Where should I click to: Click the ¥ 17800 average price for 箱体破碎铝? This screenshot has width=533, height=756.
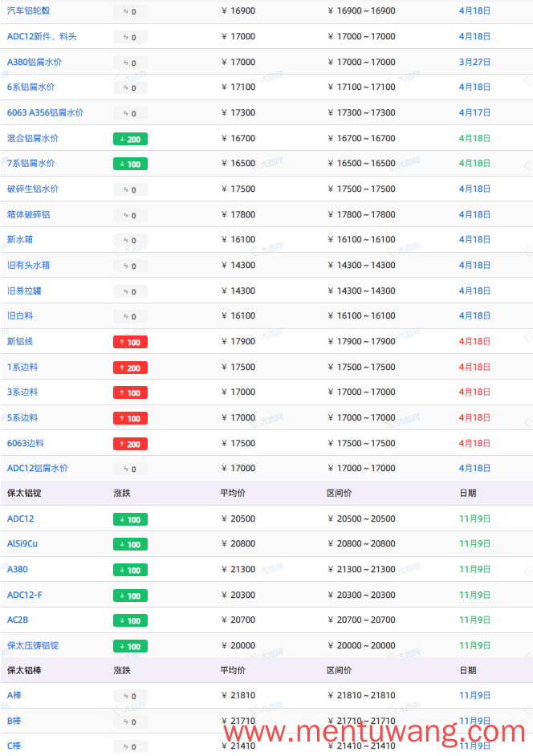238,214
